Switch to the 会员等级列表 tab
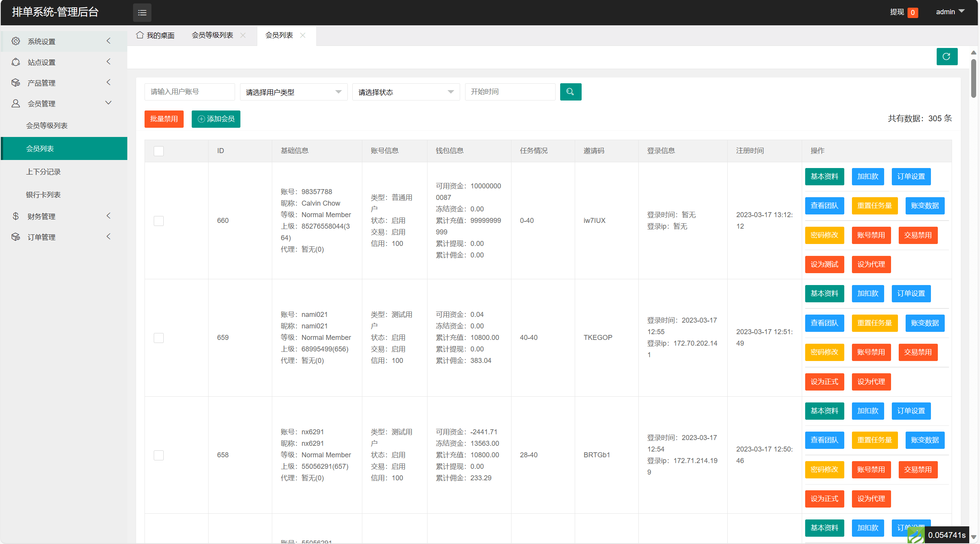The height and width of the screenshot is (544, 980). pyautogui.click(x=212, y=35)
